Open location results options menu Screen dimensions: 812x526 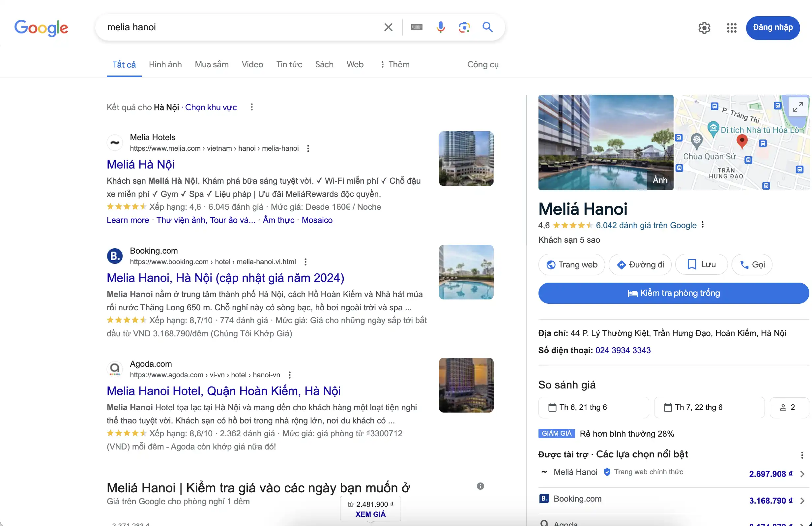point(252,107)
